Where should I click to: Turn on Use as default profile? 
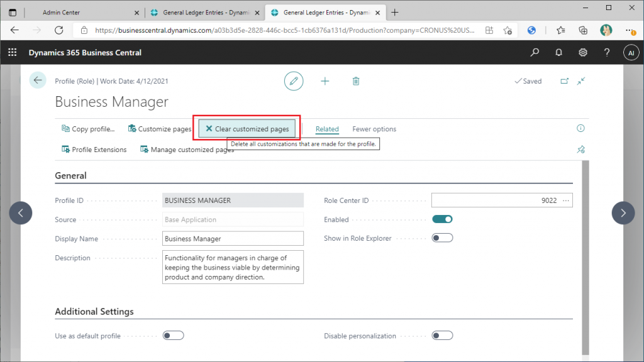pyautogui.click(x=174, y=336)
